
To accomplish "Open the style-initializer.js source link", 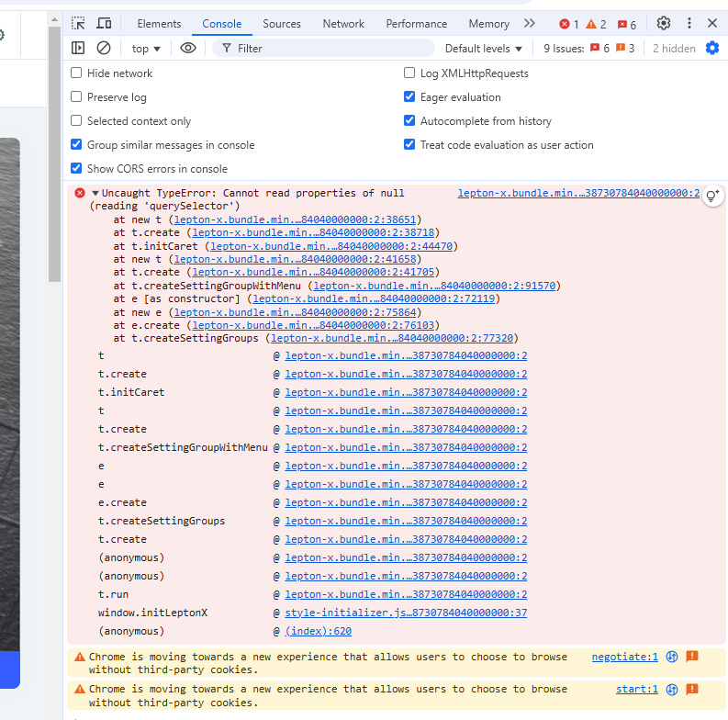I will pos(406,613).
